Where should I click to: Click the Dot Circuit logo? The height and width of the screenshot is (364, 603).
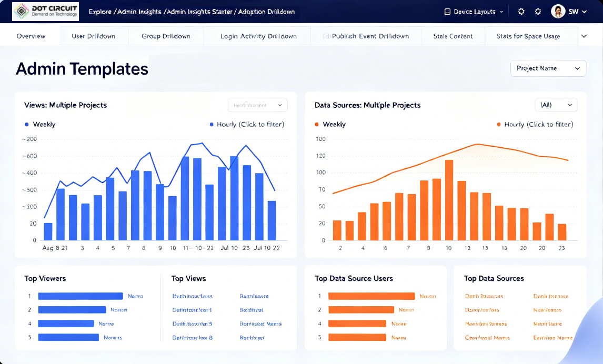pyautogui.click(x=45, y=11)
